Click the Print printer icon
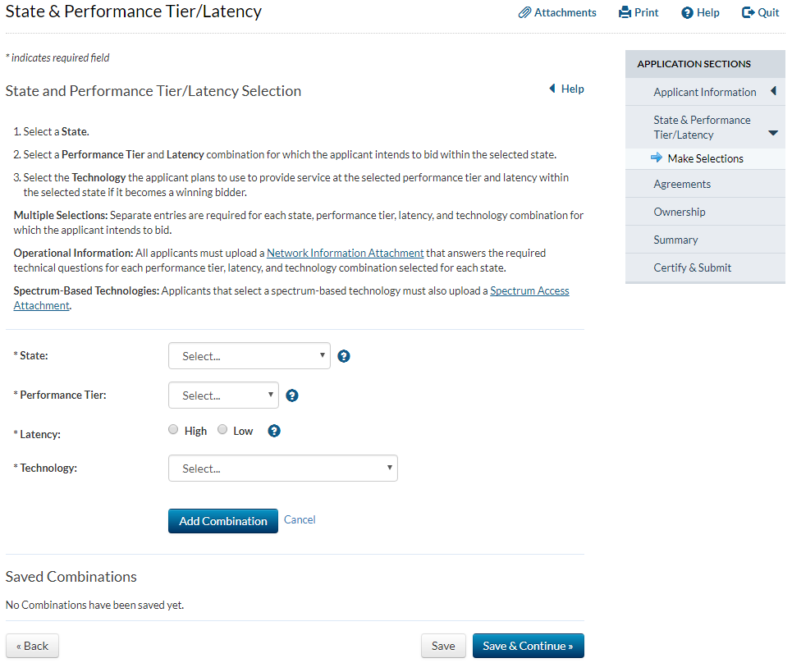Viewport: 792px width, 672px height. [x=625, y=13]
